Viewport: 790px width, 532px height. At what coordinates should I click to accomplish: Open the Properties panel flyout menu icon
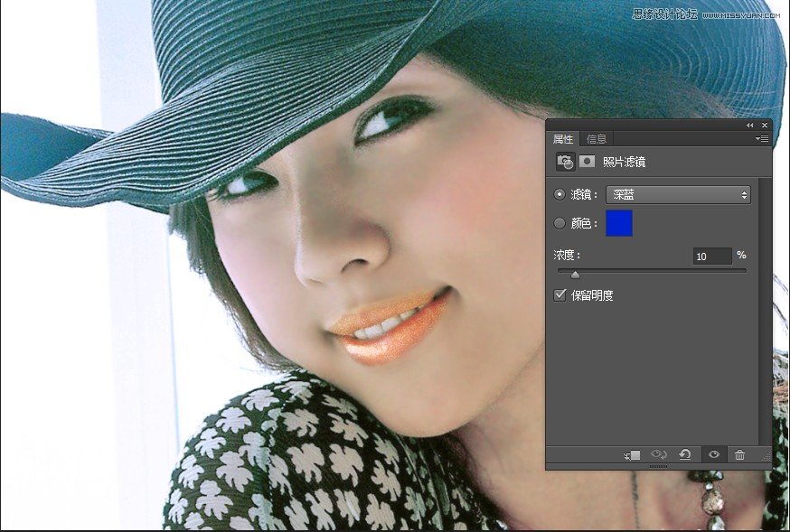pos(761,138)
